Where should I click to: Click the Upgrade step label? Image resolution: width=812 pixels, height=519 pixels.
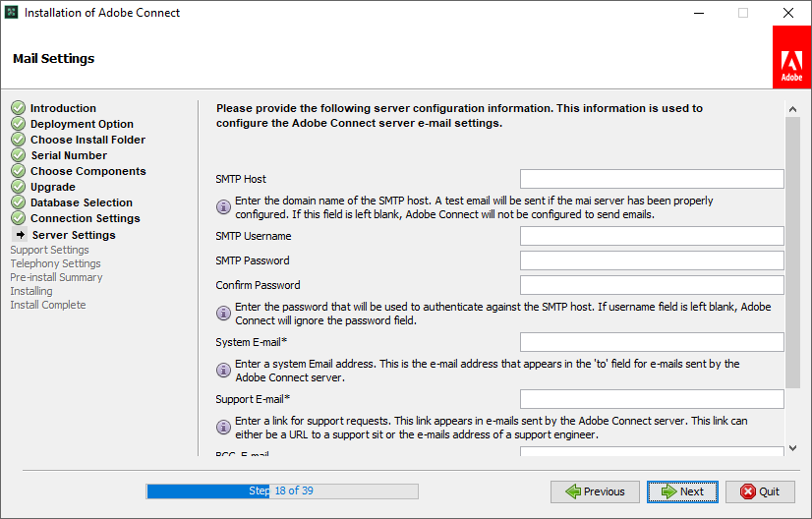tap(53, 187)
